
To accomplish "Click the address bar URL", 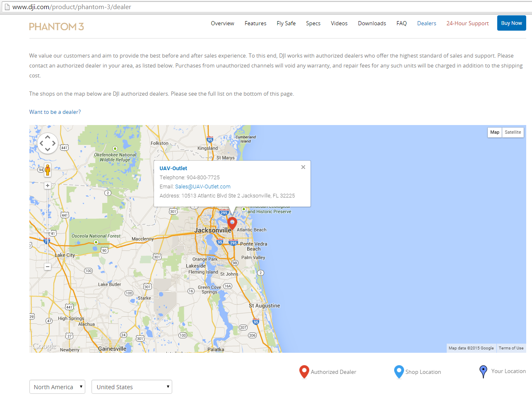I will 72,7.
